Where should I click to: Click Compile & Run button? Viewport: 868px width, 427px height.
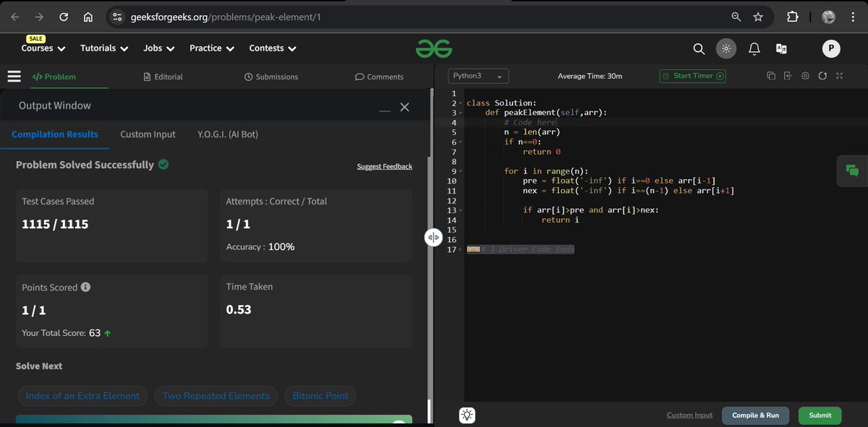755,415
